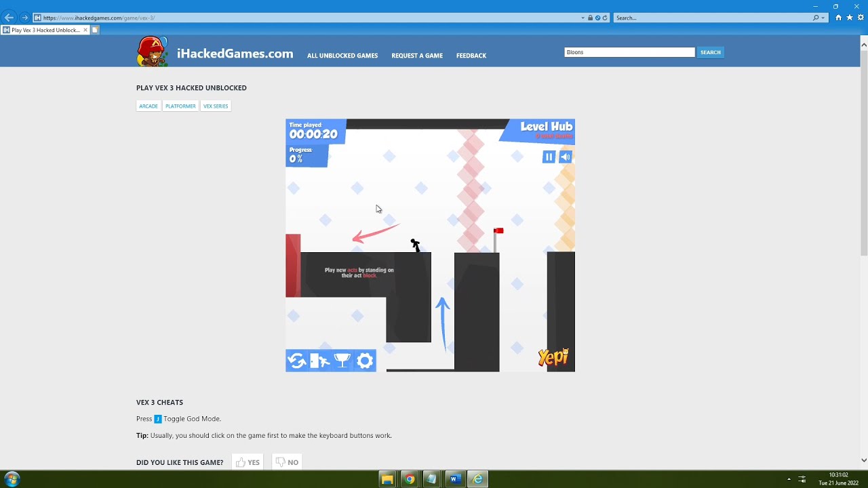Open browser Home page
The height and width of the screenshot is (488, 868).
[x=838, y=18]
